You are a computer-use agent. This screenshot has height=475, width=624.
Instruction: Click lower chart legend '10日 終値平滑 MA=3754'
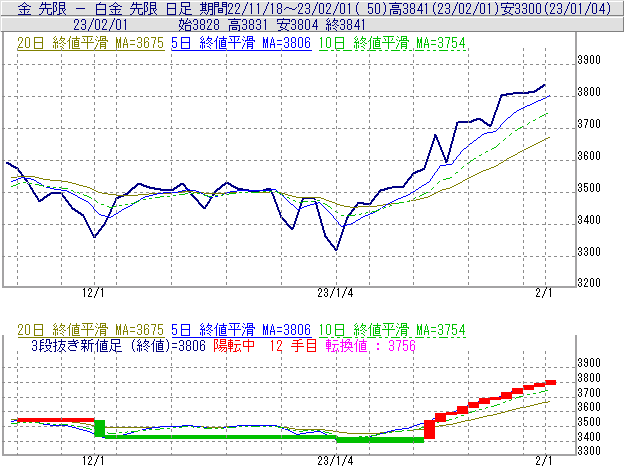[x=392, y=330]
